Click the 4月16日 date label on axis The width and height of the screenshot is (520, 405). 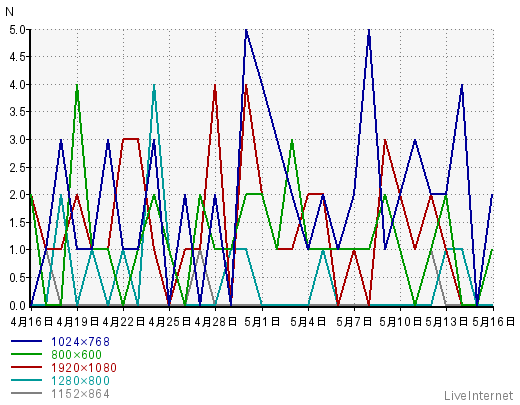click(x=32, y=322)
